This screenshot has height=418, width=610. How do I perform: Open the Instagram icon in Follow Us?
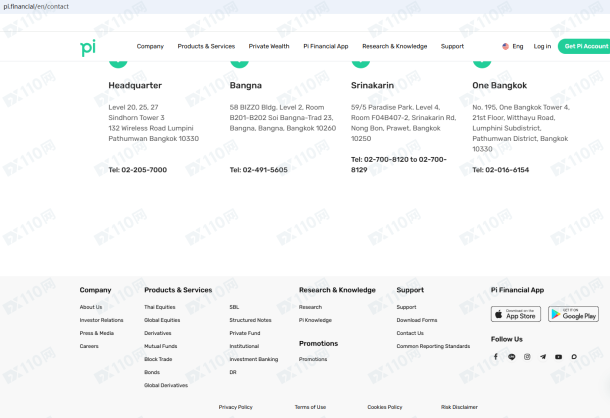coord(527,357)
